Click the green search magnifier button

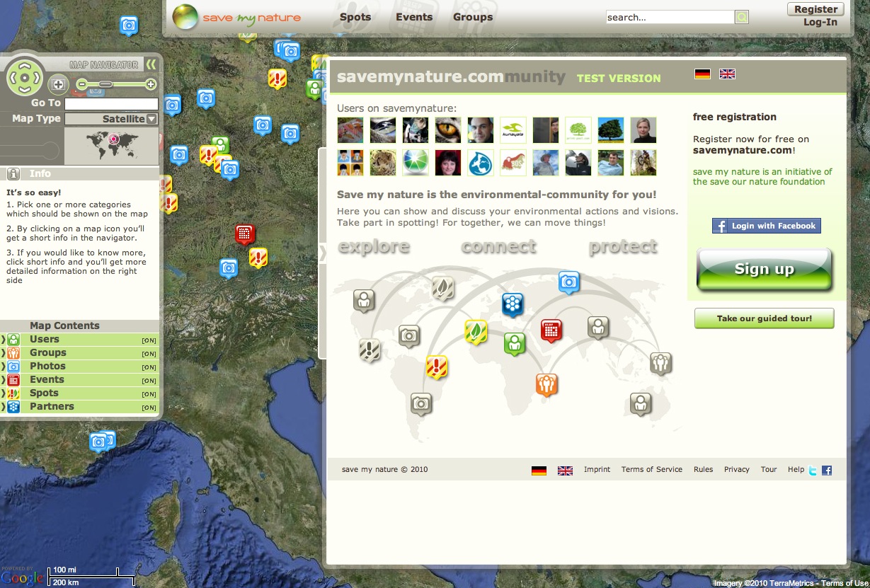click(741, 18)
